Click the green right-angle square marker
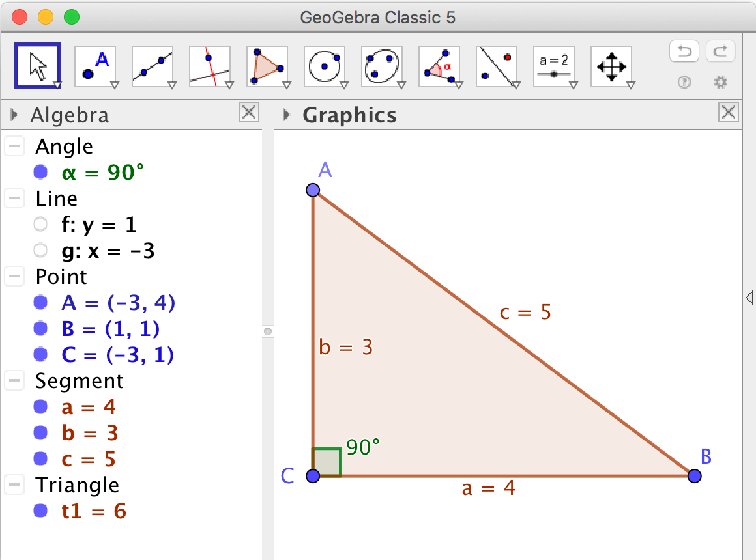 coord(327,462)
